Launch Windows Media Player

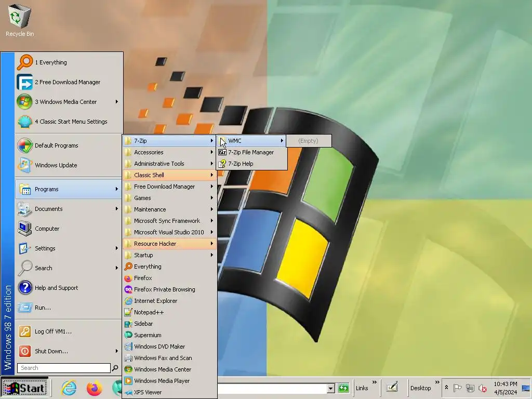pyautogui.click(x=170, y=381)
